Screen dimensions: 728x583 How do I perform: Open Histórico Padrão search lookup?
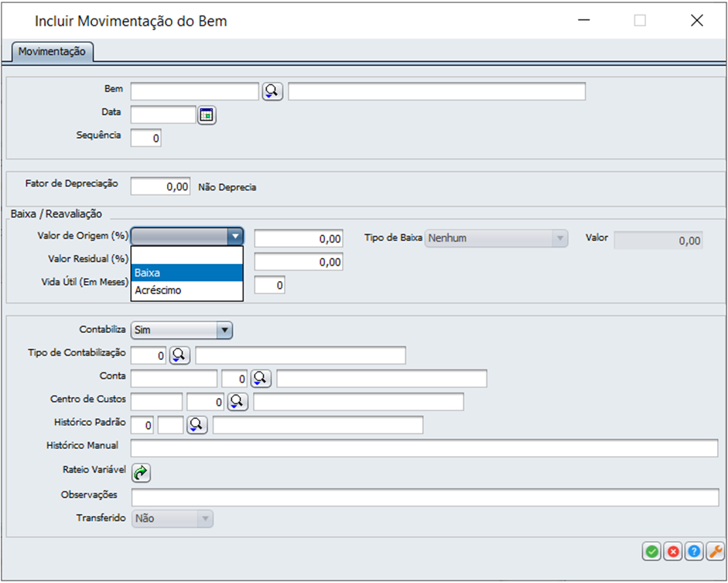[x=197, y=424]
